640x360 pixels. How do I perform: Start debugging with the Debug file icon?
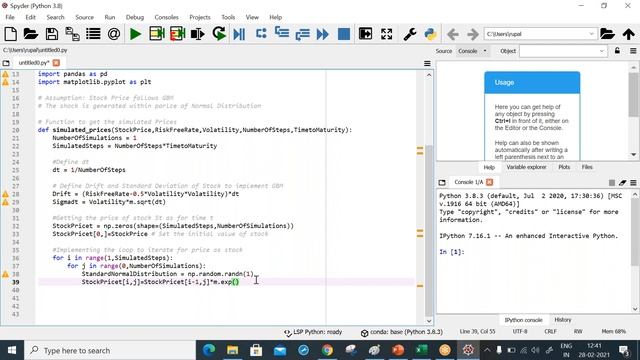coord(239,34)
